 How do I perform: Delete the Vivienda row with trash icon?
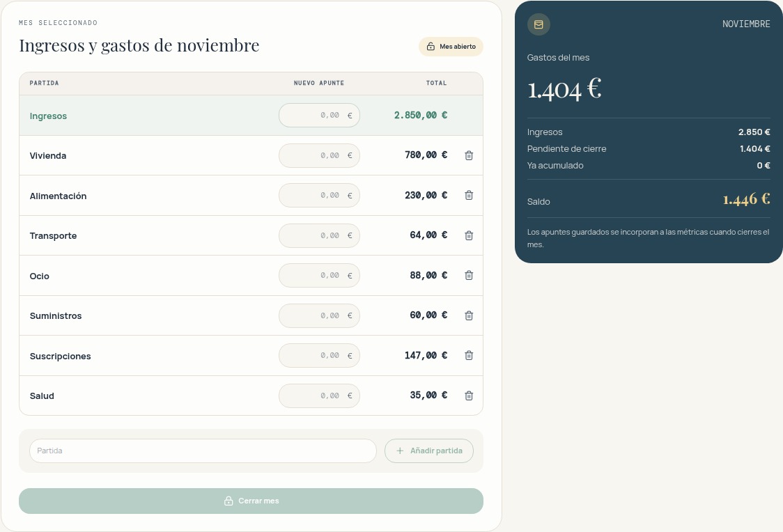point(469,155)
